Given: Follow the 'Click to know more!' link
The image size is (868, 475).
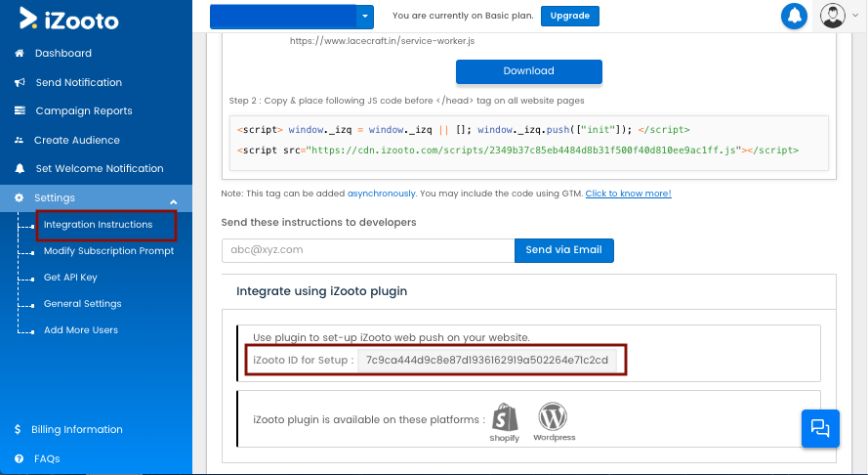Looking at the screenshot, I should click(629, 194).
